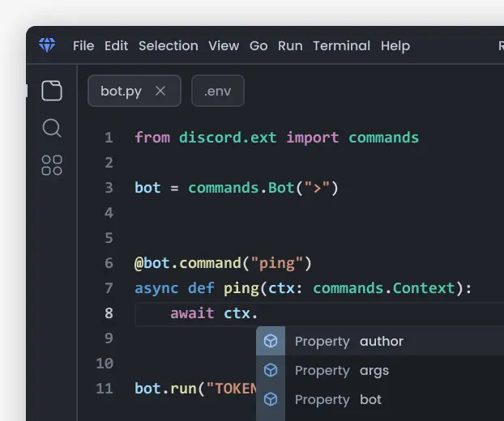Open the Selection menu
504x421 pixels.
coord(169,46)
